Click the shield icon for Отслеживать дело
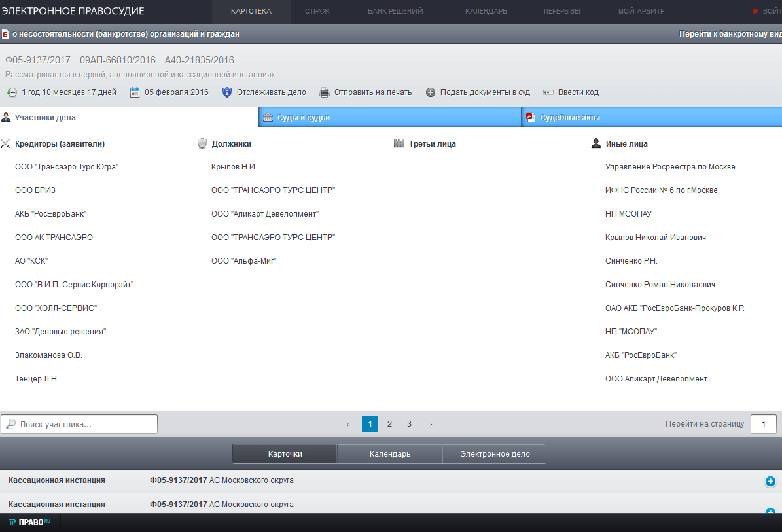This screenshot has height=532, width=782. tap(227, 92)
